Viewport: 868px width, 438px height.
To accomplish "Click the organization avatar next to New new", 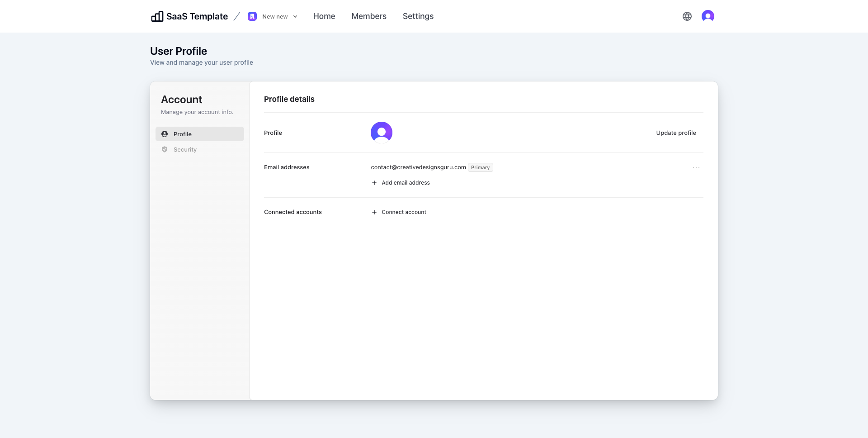I will coord(252,16).
